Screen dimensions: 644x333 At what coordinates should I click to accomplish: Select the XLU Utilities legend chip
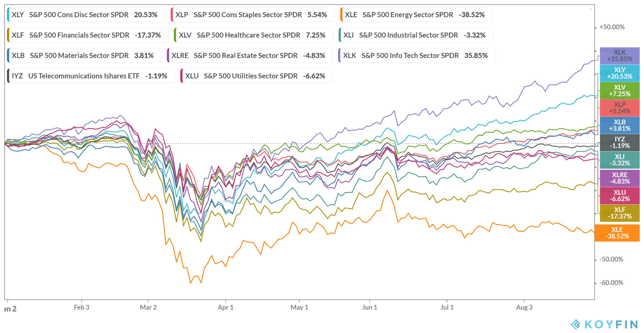point(256,76)
